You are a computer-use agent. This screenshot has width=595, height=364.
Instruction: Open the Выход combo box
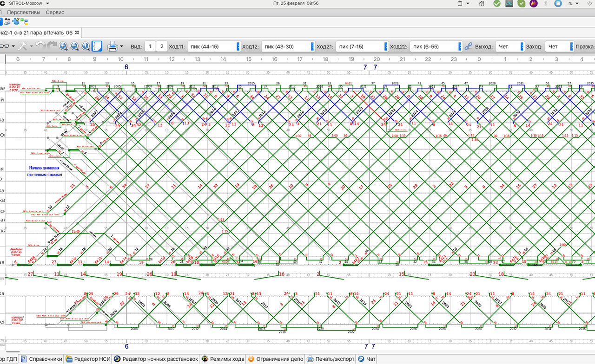pyautogui.click(x=509, y=46)
